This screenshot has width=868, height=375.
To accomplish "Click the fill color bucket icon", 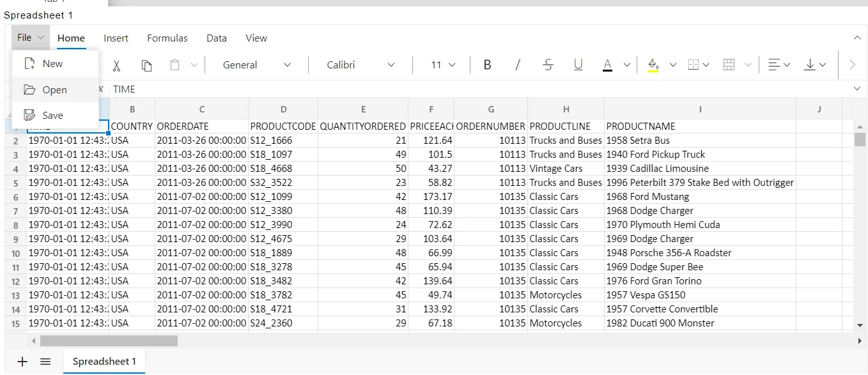I will click(x=653, y=65).
